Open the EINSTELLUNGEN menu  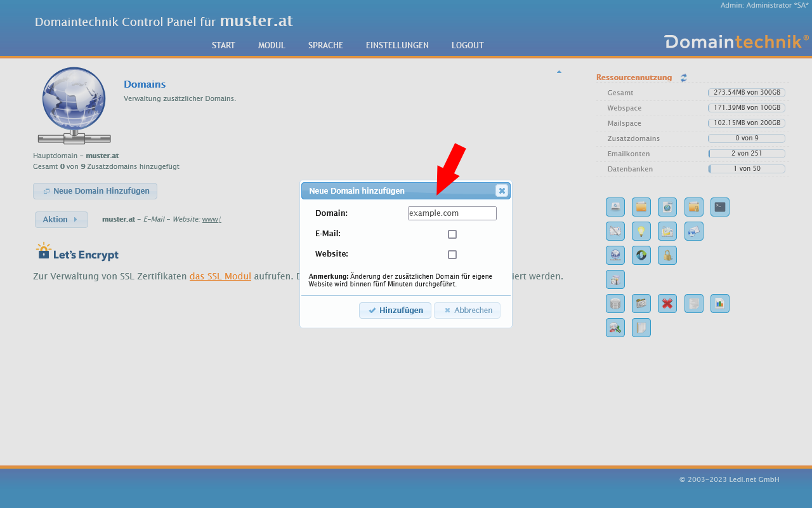click(397, 45)
